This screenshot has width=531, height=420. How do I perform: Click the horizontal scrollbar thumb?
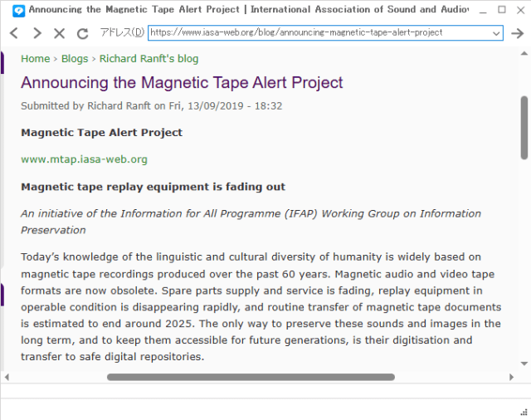tap(251, 377)
